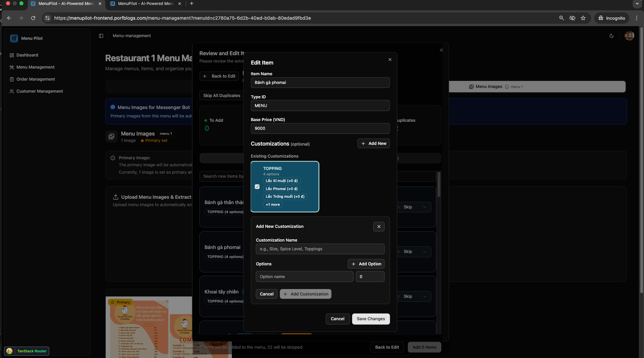Toggle the sidebar panel icon
The width and height of the screenshot is (644, 358).
[101, 36]
